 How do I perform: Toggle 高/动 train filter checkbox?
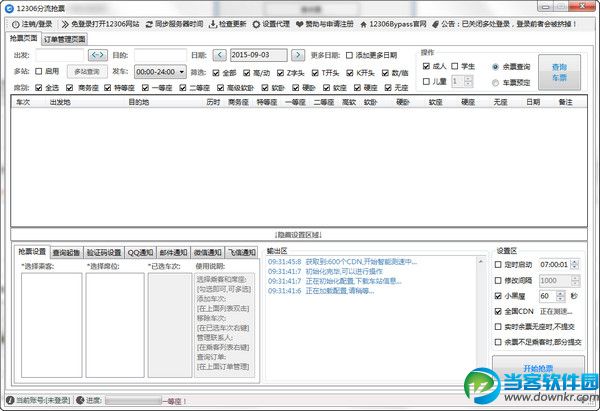(x=247, y=73)
